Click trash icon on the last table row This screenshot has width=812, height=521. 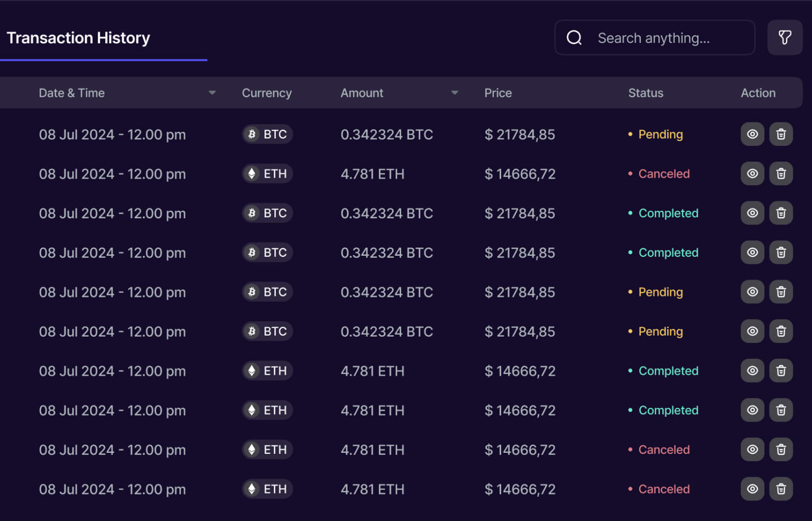pos(781,489)
